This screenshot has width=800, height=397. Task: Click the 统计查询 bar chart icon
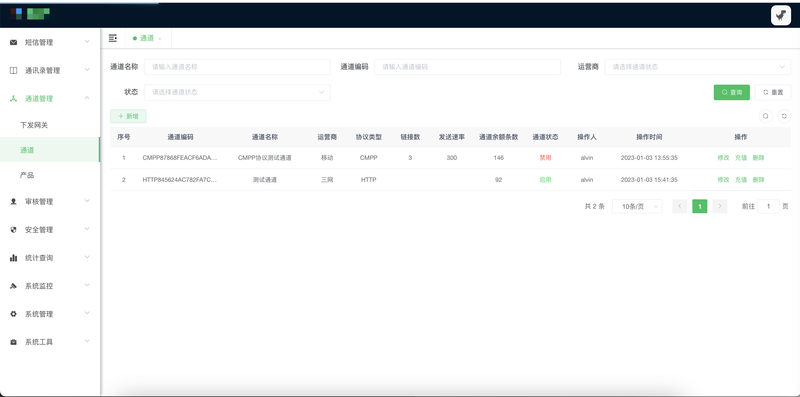14,258
